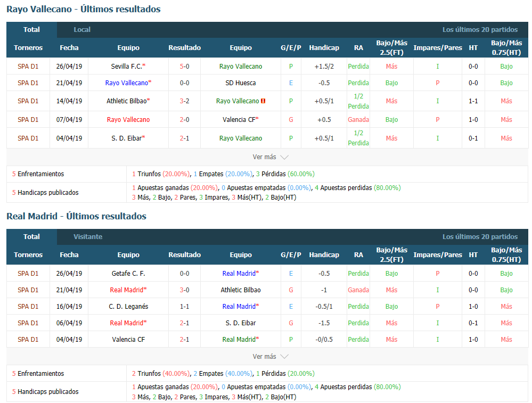
Task: Click '3 Pérdidas (60.00%)' in Rayo summary
Action: pos(285,174)
